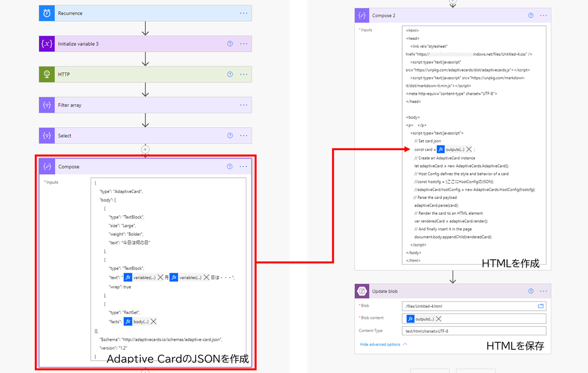The width and height of the screenshot is (588, 373).
Task: Open help for Update blob step
Action: (x=531, y=291)
